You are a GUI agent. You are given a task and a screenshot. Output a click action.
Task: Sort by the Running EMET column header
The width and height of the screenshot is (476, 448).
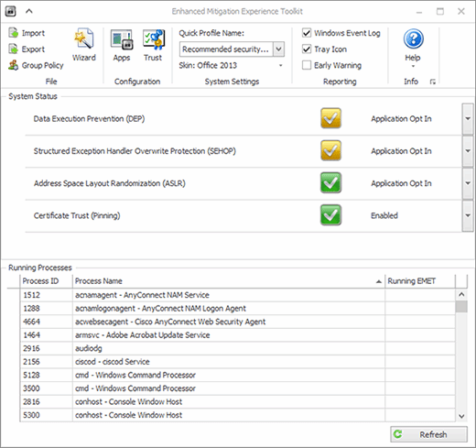(420, 281)
